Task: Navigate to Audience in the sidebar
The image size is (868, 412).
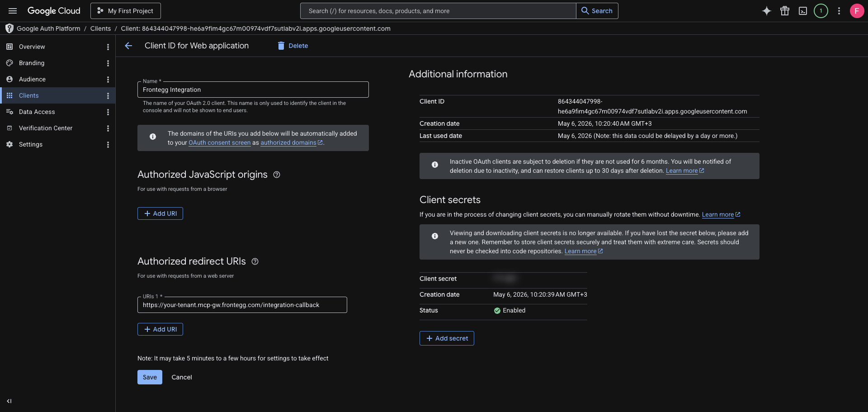Action: pyautogui.click(x=57, y=79)
